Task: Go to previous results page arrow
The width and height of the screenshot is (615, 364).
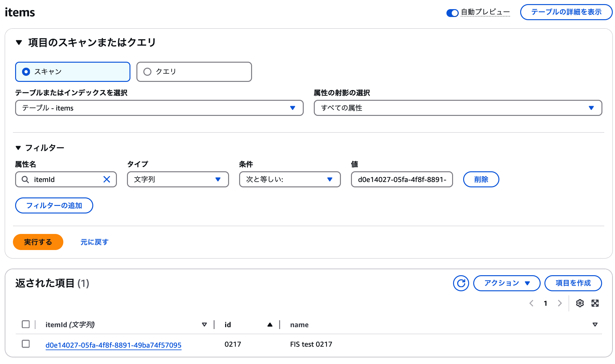Action: click(532, 303)
